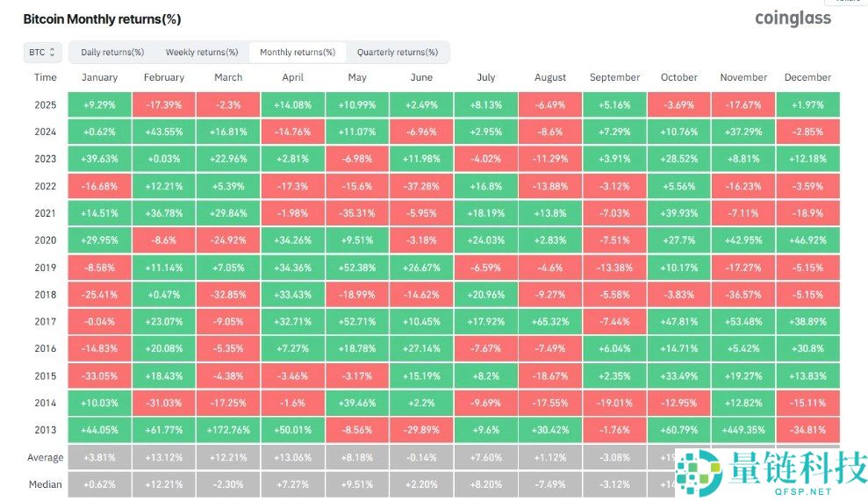Switch to Daily returns(%) tab

pyautogui.click(x=112, y=53)
